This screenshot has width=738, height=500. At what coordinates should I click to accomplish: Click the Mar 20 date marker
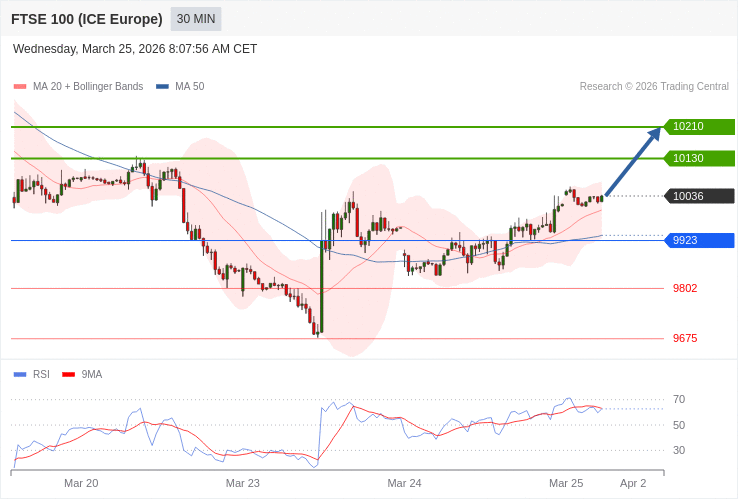[81, 483]
